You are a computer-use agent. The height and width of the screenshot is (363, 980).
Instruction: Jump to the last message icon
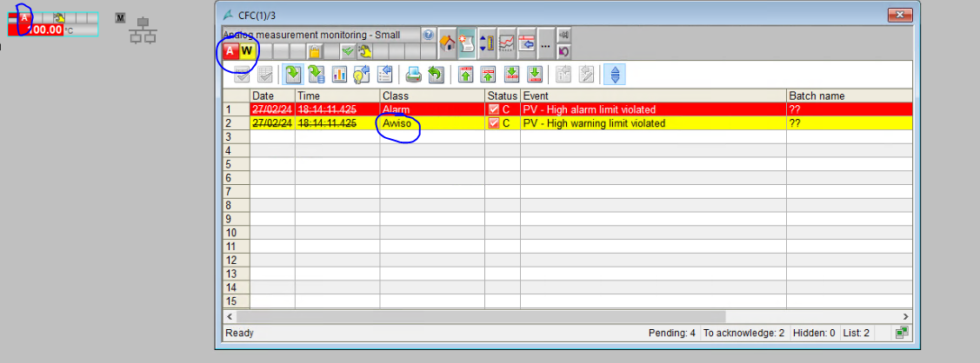coord(535,75)
